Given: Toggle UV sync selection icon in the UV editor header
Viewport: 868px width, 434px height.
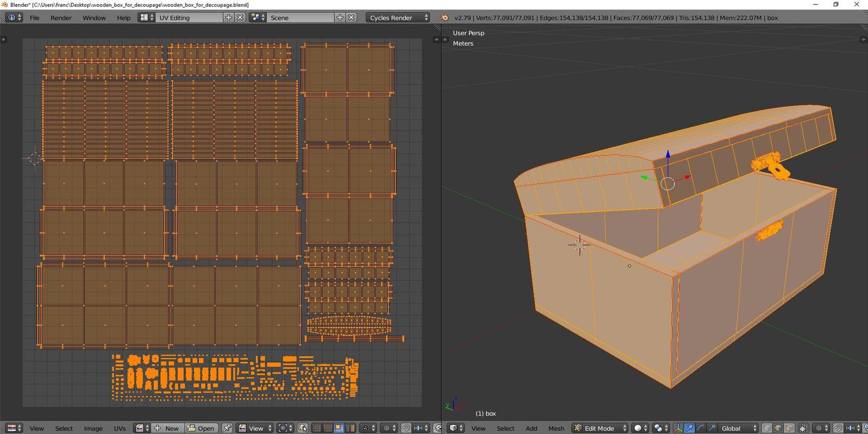Looking at the screenshot, I should coord(302,428).
